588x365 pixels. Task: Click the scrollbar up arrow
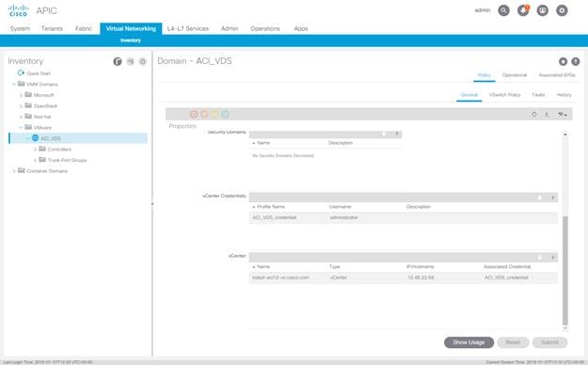pyautogui.click(x=565, y=135)
